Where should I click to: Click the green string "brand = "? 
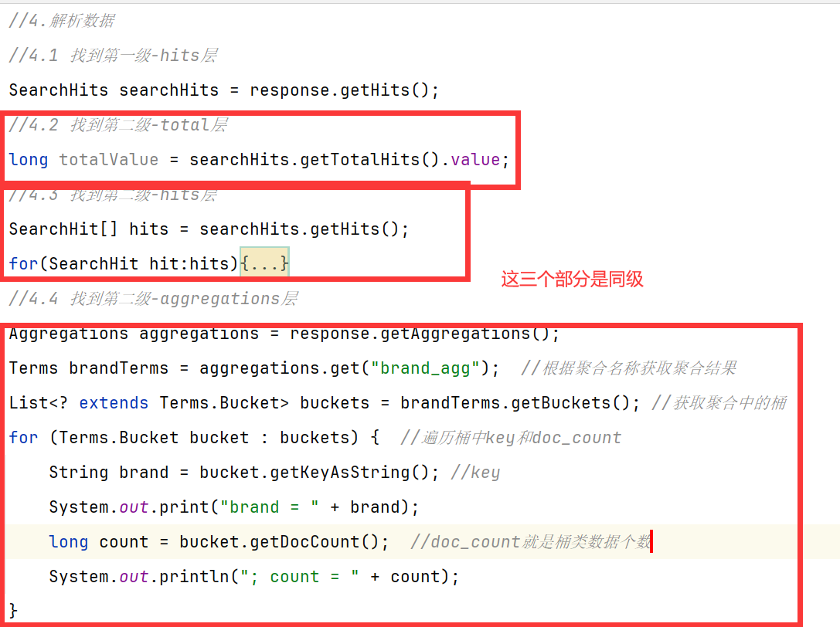click(270, 507)
